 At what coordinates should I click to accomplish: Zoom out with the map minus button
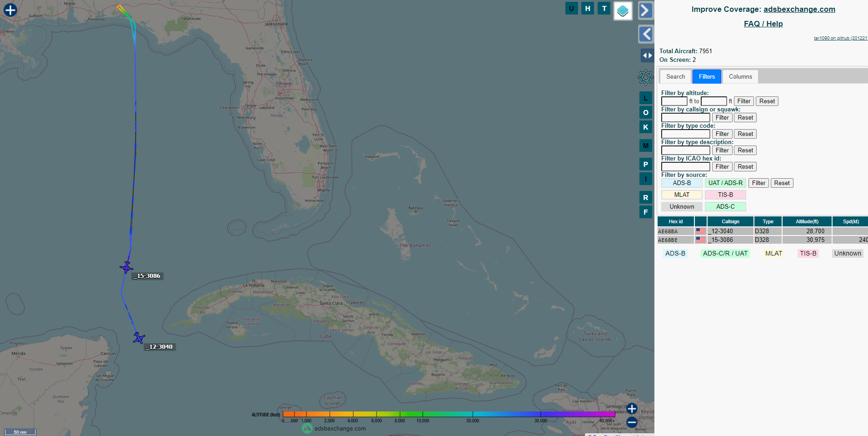[632, 422]
